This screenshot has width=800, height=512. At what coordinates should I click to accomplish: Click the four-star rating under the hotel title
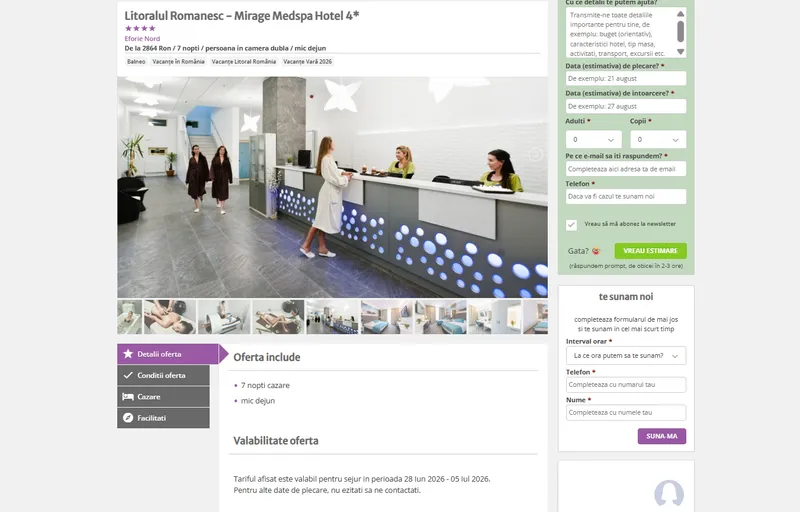coord(140,29)
